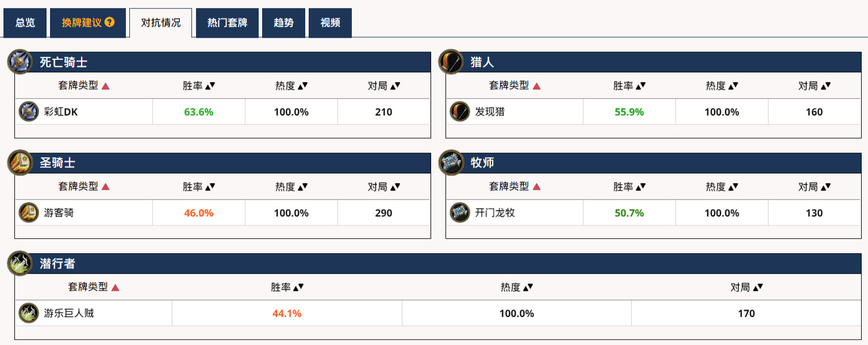This screenshot has width=868, height=345.
Task: Switch to the 总览 tab
Action: [25, 23]
